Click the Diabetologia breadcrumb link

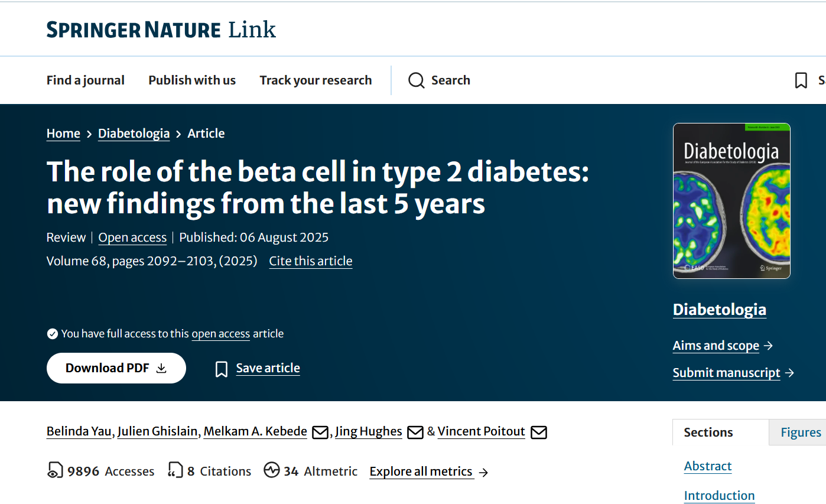click(134, 134)
